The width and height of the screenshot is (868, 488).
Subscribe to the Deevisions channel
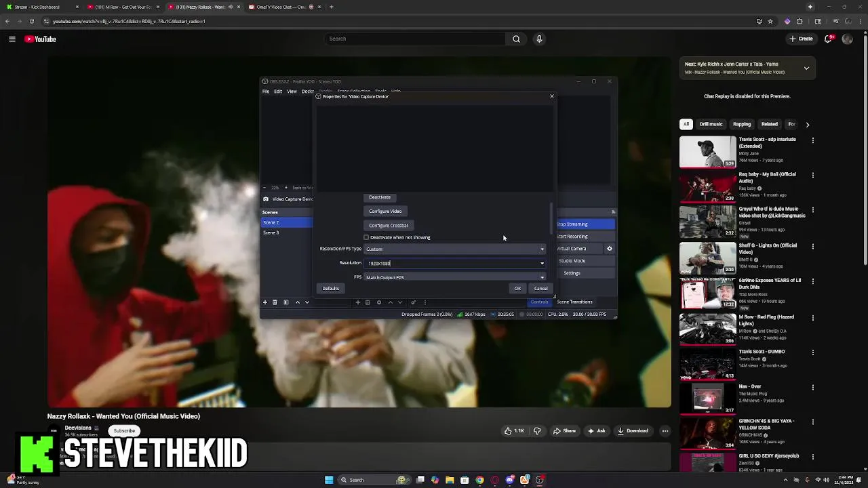tap(124, 431)
